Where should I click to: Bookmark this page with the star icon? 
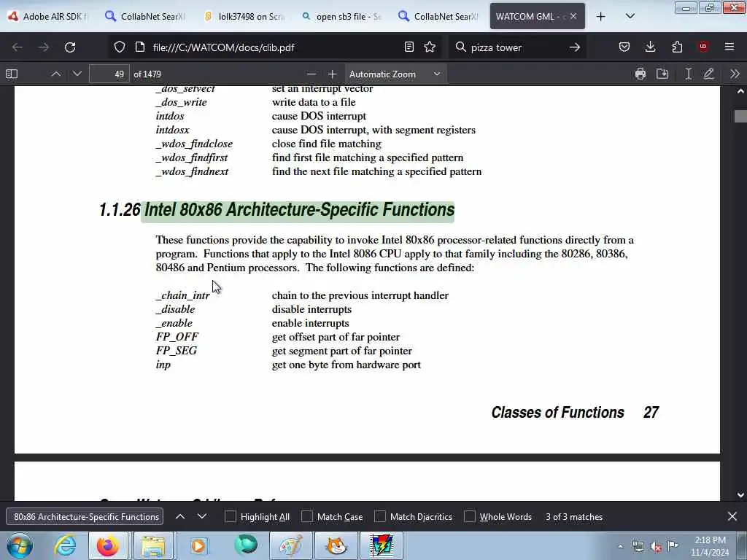click(430, 47)
